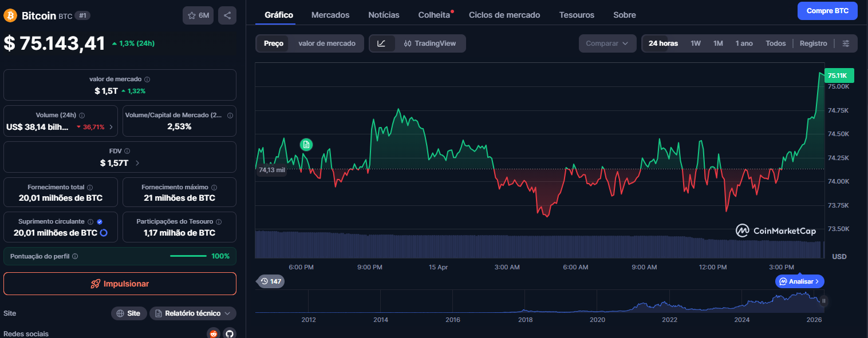This screenshot has height=338, width=868.
Task: Click the $ 75.143,41 price text
Action: [54, 43]
